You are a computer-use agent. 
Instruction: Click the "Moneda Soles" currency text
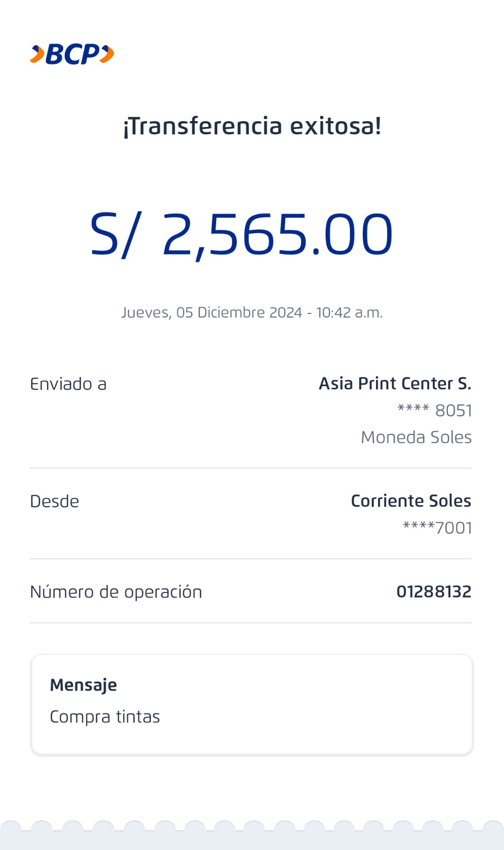click(416, 437)
